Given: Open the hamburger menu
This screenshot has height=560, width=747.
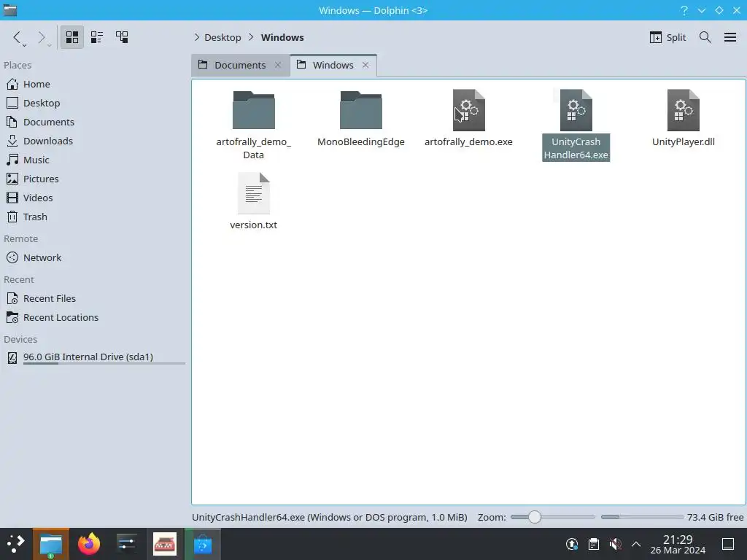Looking at the screenshot, I should pyautogui.click(x=729, y=37).
